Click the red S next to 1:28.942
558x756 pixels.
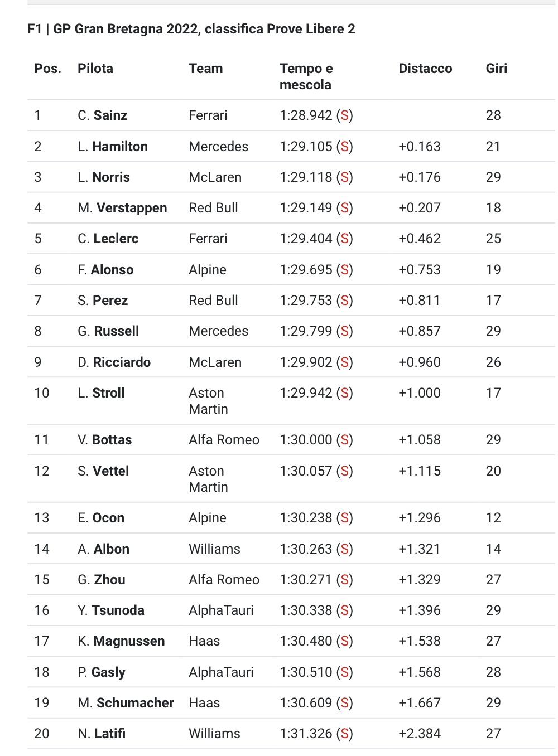click(x=345, y=115)
